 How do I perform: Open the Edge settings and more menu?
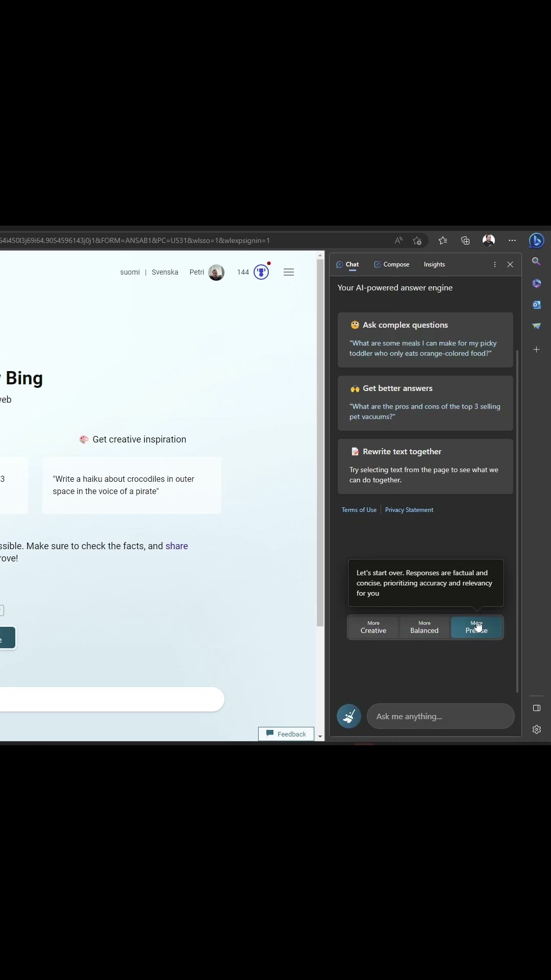pyautogui.click(x=512, y=240)
